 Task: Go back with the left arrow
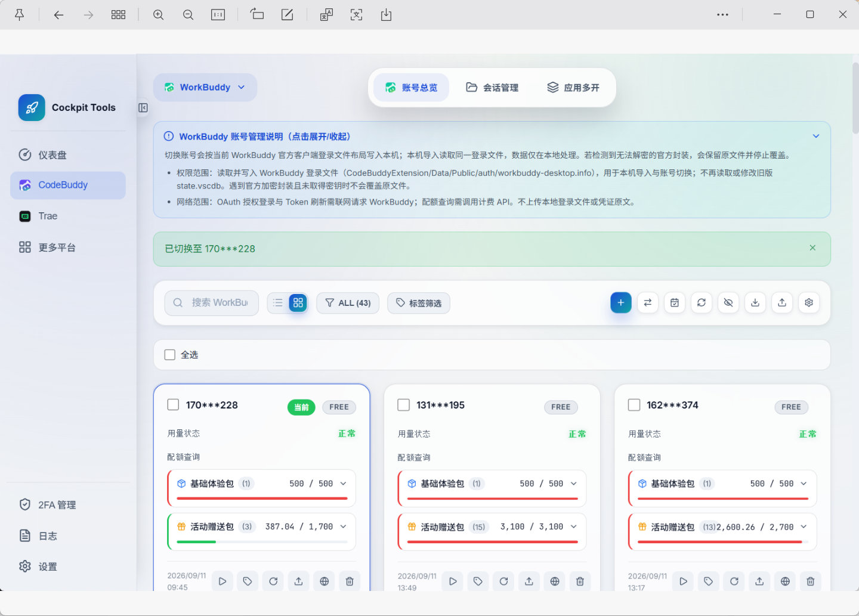[x=58, y=15]
